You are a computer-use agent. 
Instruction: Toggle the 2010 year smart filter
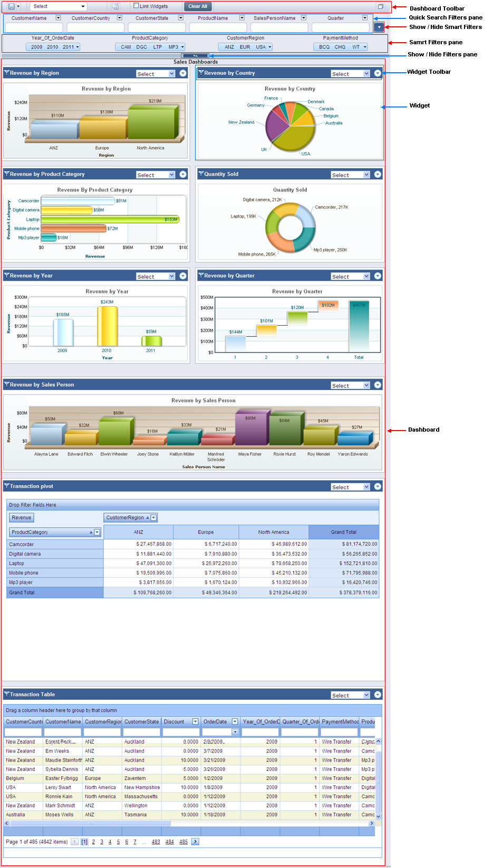point(53,47)
